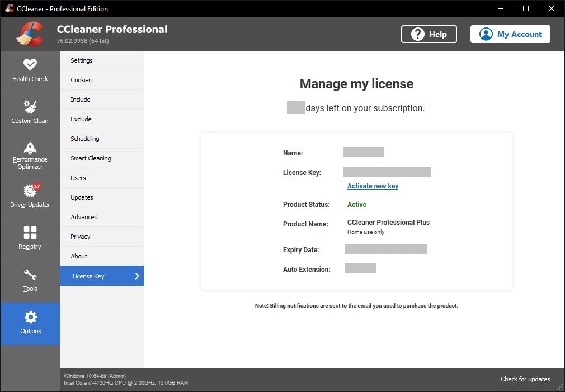Open Smart Cleaning settings

91,158
